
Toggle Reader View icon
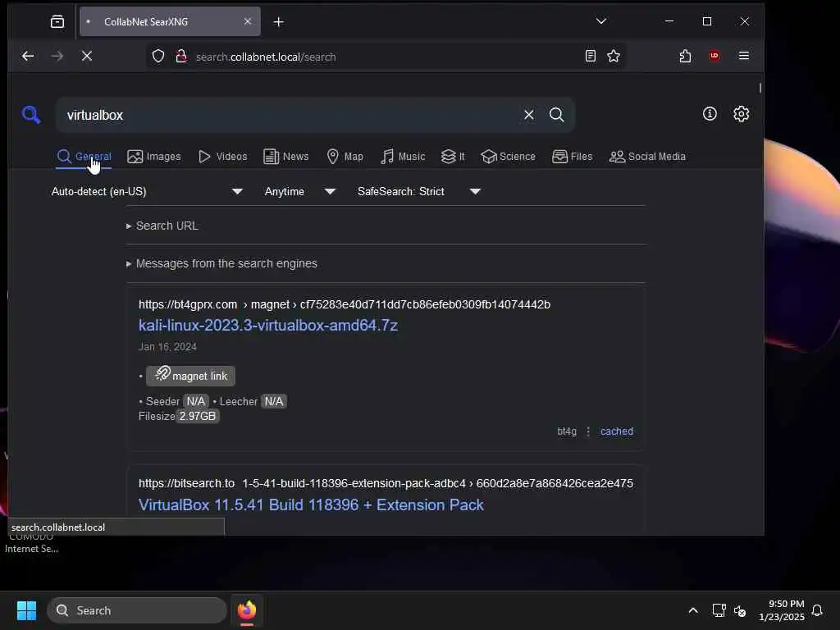(591, 56)
